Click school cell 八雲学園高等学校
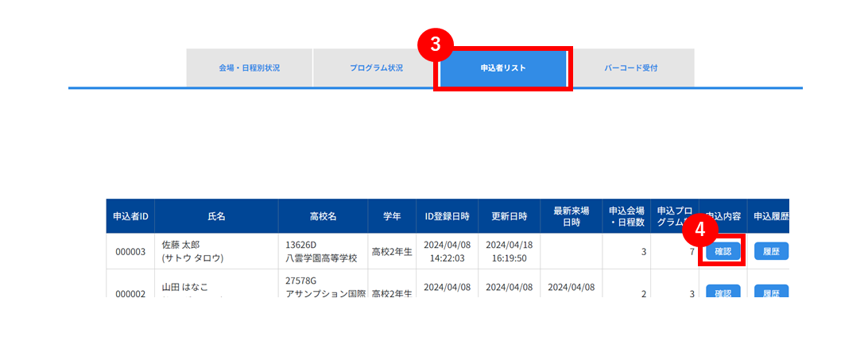The width and height of the screenshot is (868, 364). (x=321, y=258)
